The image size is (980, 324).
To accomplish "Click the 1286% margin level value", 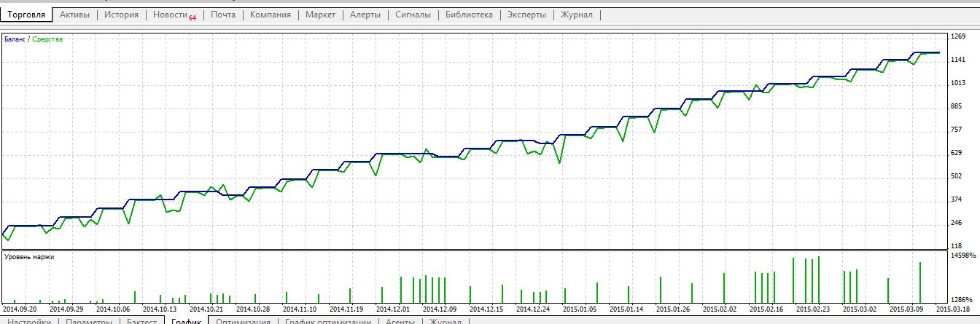I will click(x=962, y=299).
